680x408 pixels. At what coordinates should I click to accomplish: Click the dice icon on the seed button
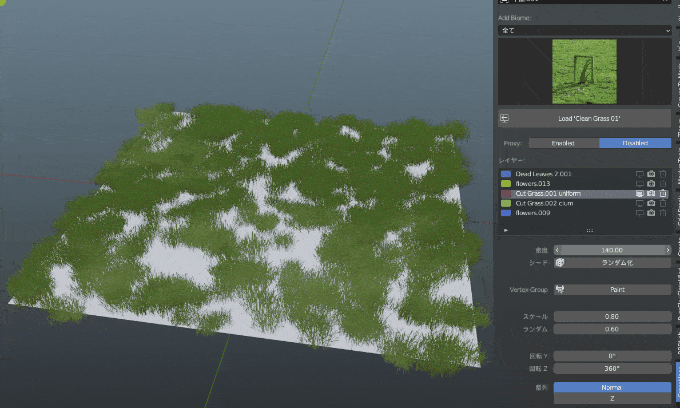560,263
